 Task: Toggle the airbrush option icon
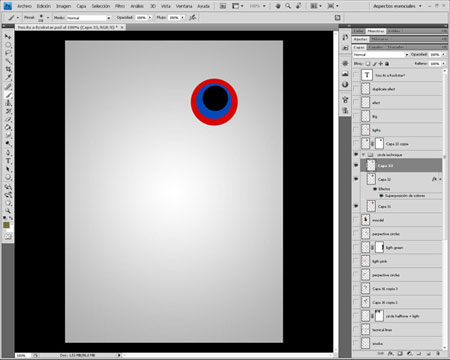click(192, 18)
